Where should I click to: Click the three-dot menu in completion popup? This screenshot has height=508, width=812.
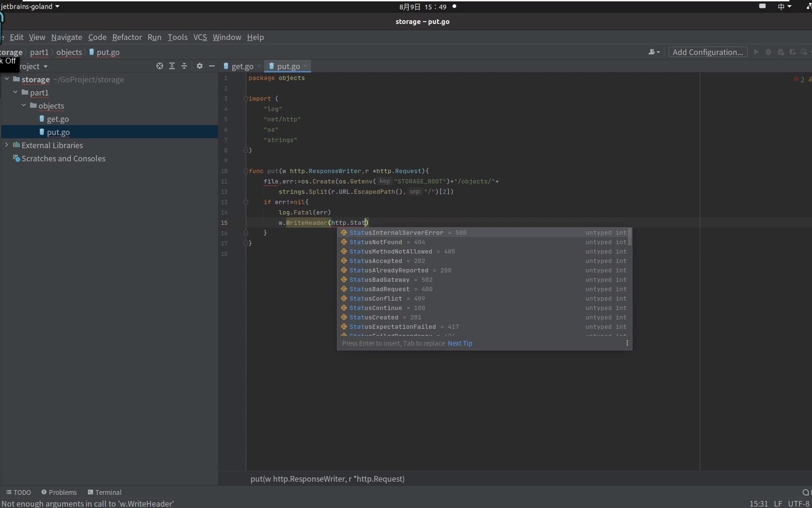tap(627, 343)
